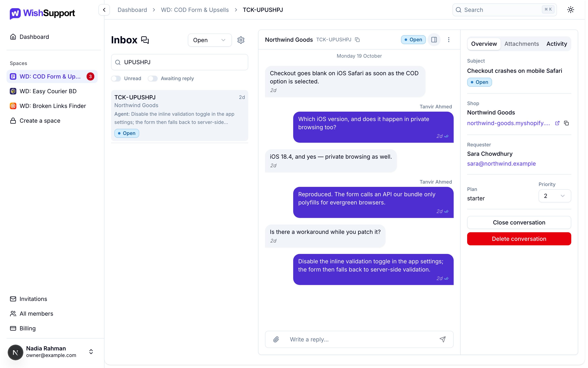Open All members page

pos(52,313)
